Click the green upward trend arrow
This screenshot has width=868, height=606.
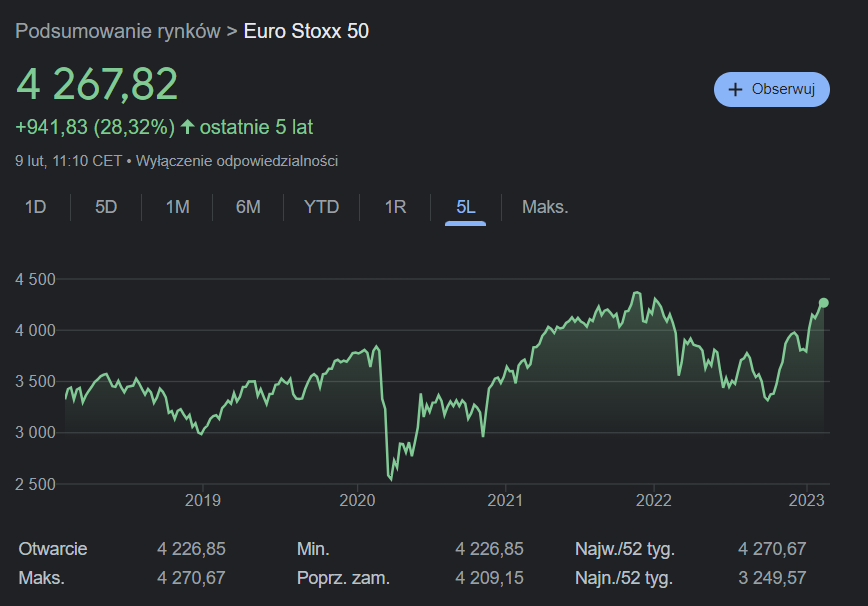click(187, 127)
